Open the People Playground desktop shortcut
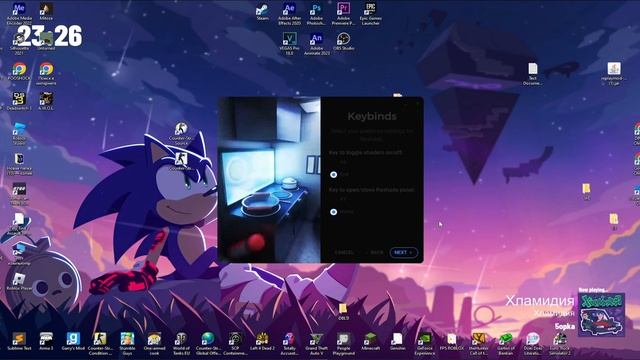This screenshot has height=360, width=640. coord(343,344)
